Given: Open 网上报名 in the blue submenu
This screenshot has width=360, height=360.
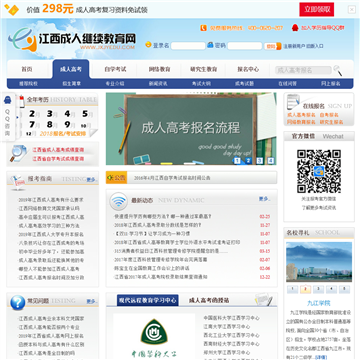Looking at the screenshot, I should pyautogui.click(x=331, y=84).
